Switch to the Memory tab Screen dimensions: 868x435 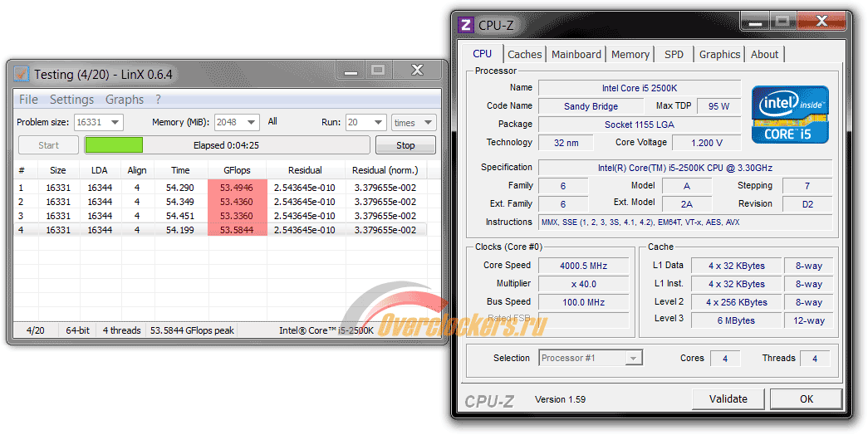click(x=630, y=54)
